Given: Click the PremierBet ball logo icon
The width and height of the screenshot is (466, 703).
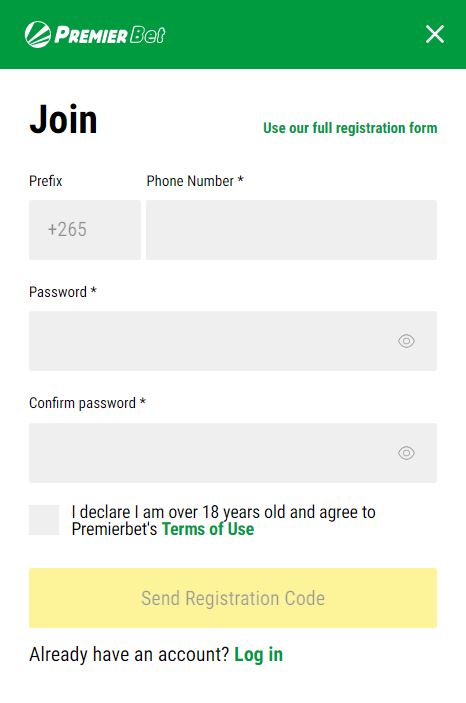Looking at the screenshot, I should click(38, 35).
